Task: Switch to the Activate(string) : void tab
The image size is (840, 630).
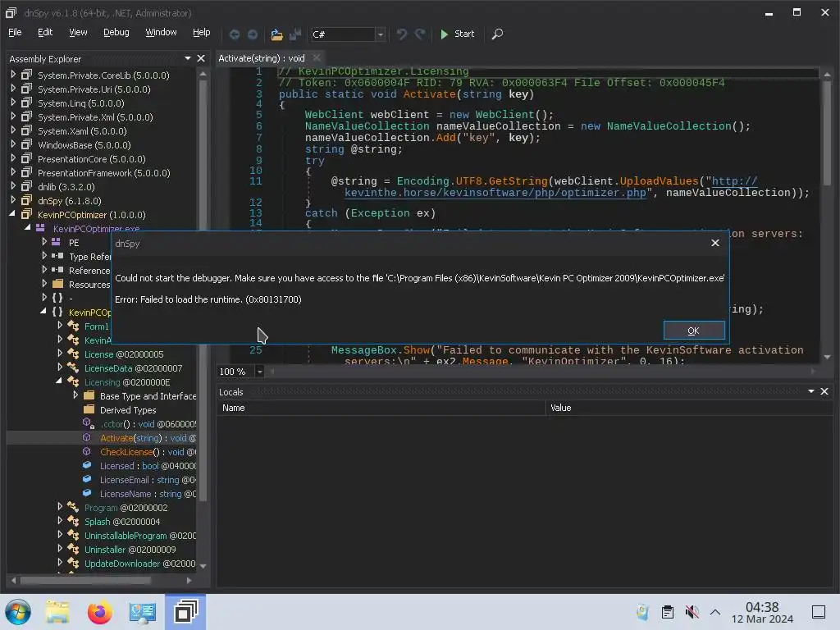Action: (262, 58)
